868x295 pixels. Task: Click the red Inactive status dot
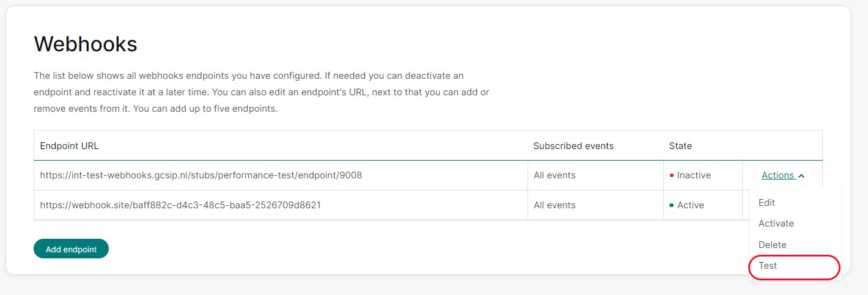672,175
